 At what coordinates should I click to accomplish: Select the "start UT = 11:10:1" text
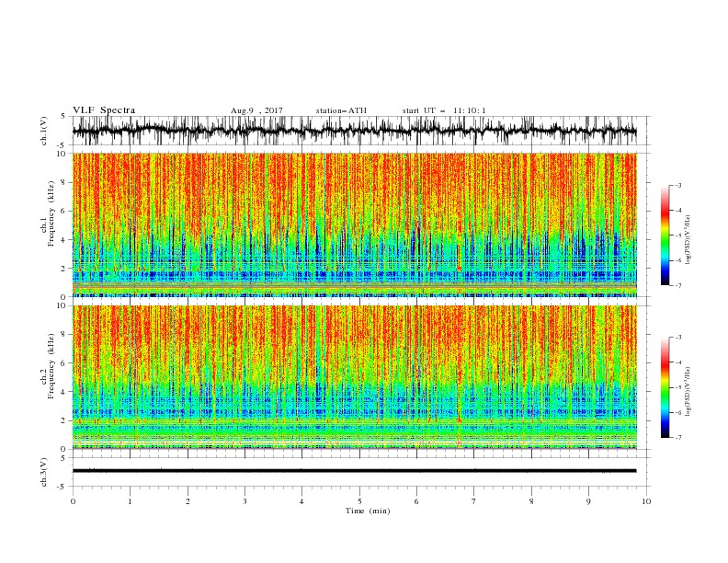click(444, 110)
